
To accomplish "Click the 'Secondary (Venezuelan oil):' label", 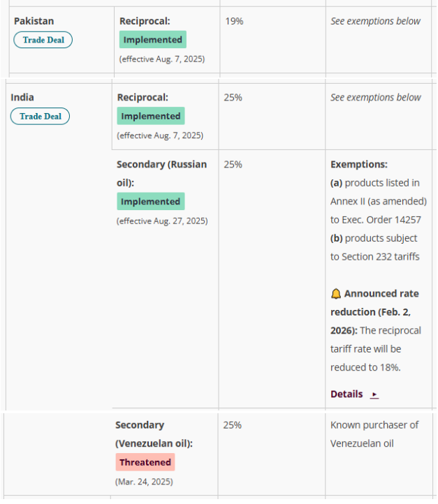I will [154, 433].
